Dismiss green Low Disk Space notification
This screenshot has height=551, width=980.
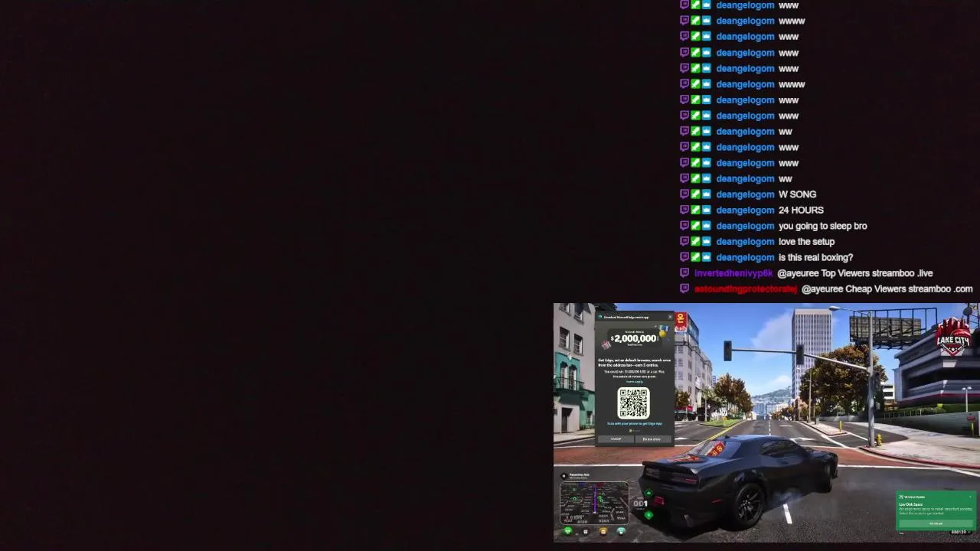coord(970,497)
